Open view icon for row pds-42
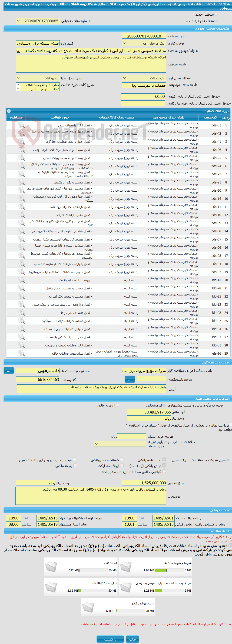This screenshot has width=232, height=644. [21, 133]
